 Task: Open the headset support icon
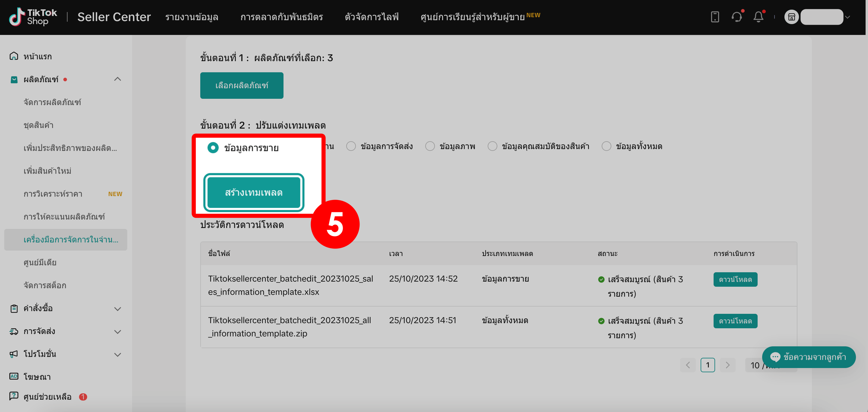click(x=737, y=17)
